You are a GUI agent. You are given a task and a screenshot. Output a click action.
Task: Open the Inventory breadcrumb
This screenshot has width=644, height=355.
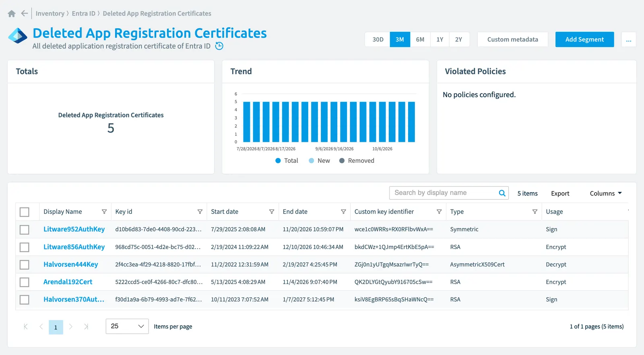click(x=50, y=13)
